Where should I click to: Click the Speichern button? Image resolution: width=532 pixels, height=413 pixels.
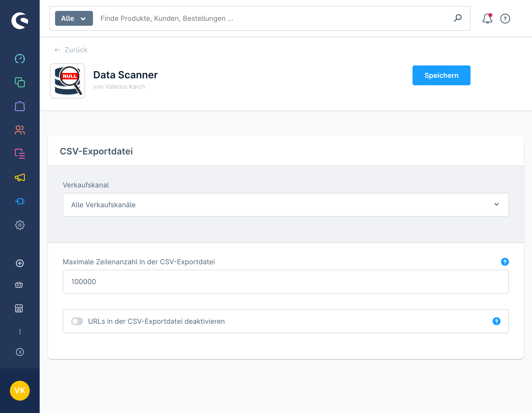[x=441, y=75]
